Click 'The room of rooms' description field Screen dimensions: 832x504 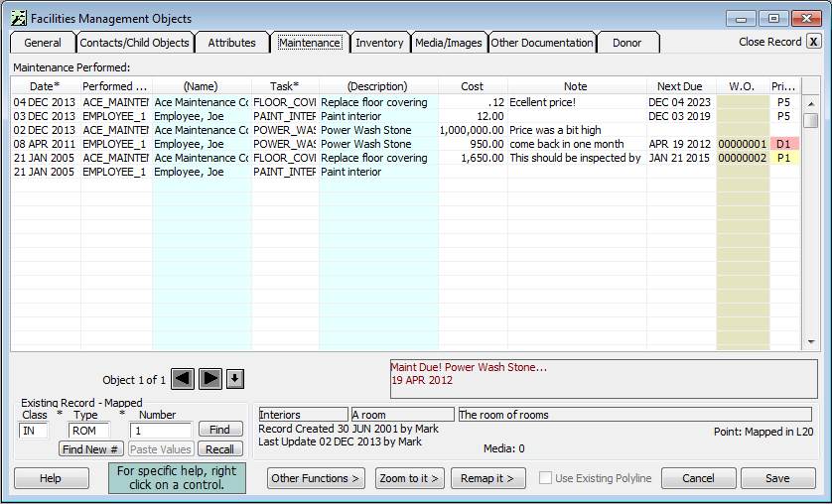click(634, 415)
